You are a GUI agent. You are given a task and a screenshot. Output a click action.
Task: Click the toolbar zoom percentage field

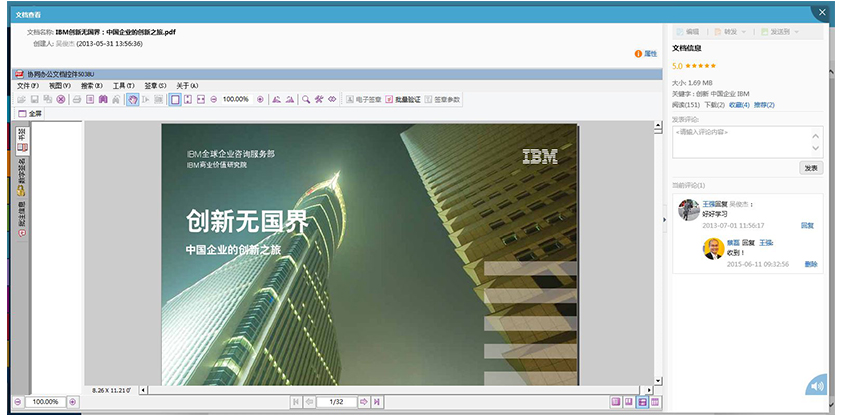pyautogui.click(x=236, y=99)
